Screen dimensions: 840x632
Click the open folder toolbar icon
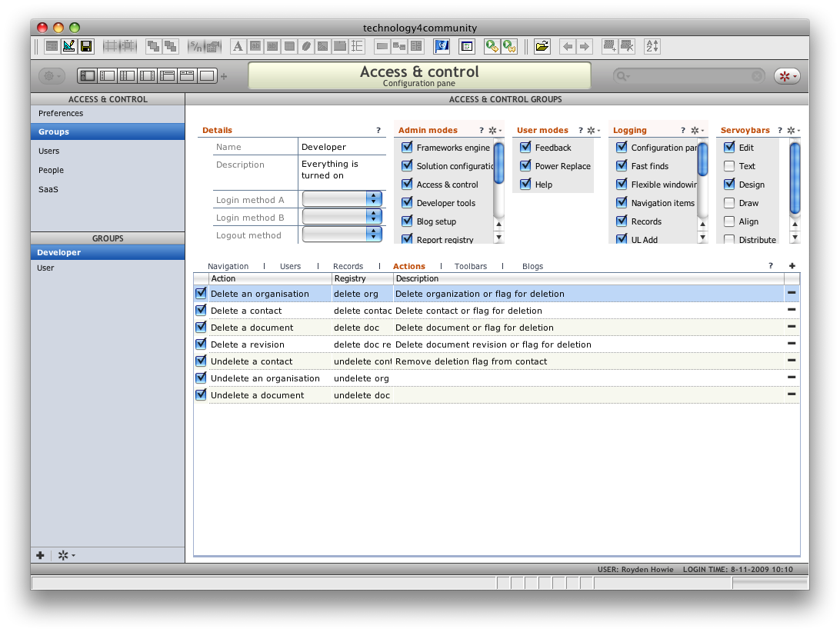(x=542, y=46)
